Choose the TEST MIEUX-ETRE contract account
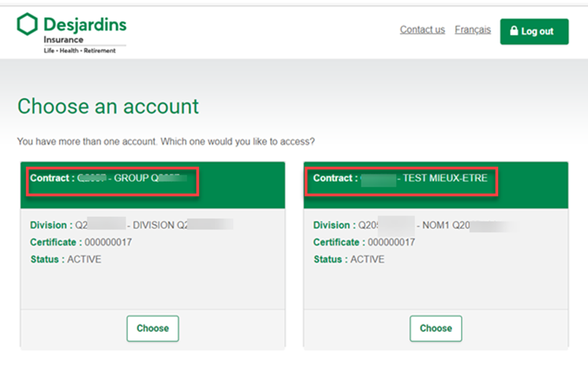588x375 pixels. [x=435, y=328]
